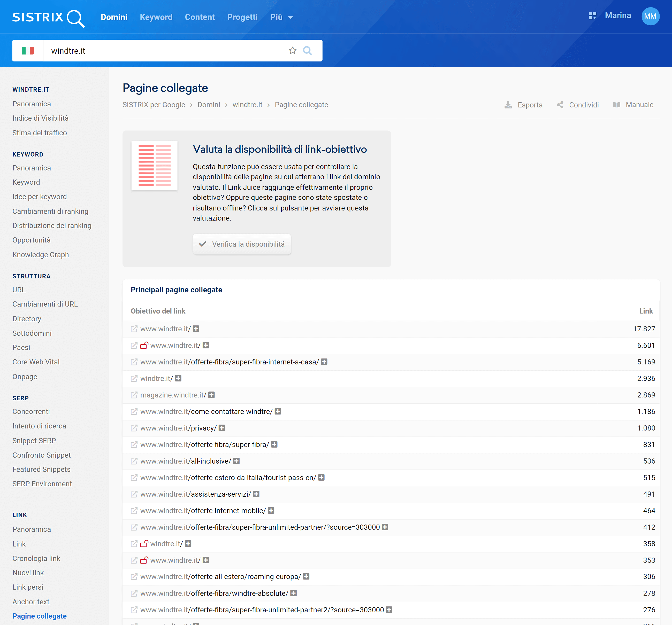
Task: Click windtre.it breadcrumb link
Action: pyautogui.click(x=247, y=105)
